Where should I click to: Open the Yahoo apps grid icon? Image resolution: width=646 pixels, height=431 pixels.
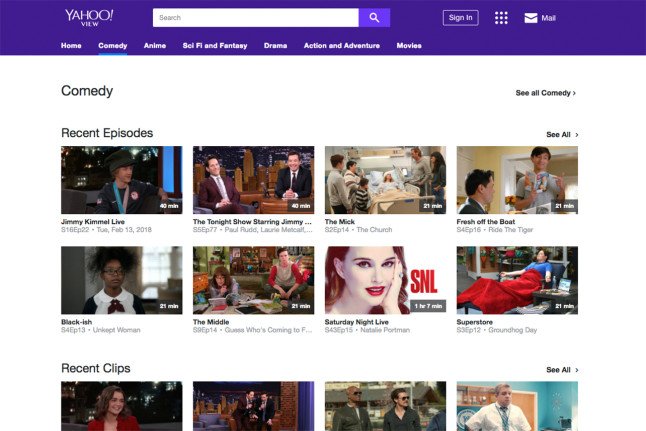click(501, 18)
